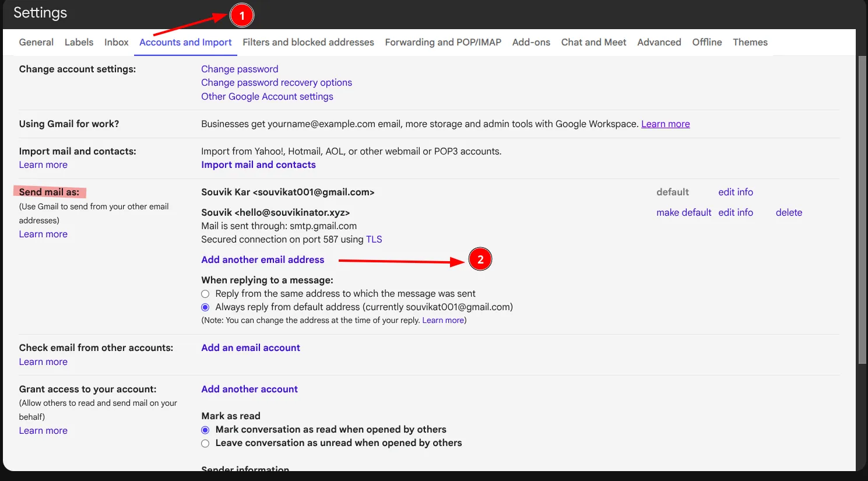
Task: Switch to the Labels tab
Action: click(79, 42)
